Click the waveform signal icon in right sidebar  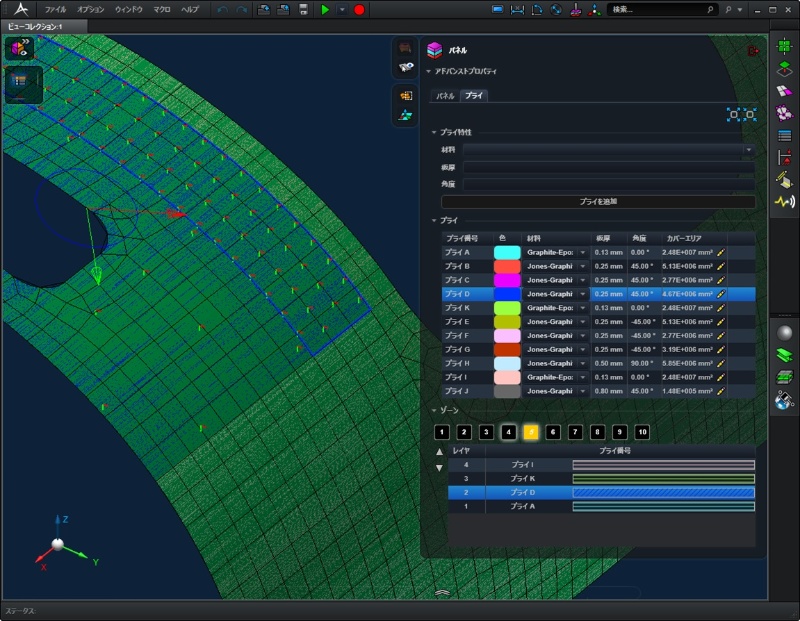point(785,202)
